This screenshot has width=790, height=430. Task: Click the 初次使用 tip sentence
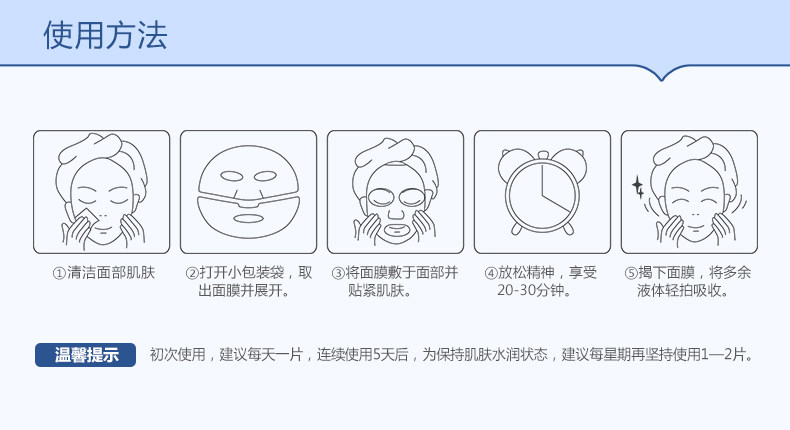click(x=452, y=355)
